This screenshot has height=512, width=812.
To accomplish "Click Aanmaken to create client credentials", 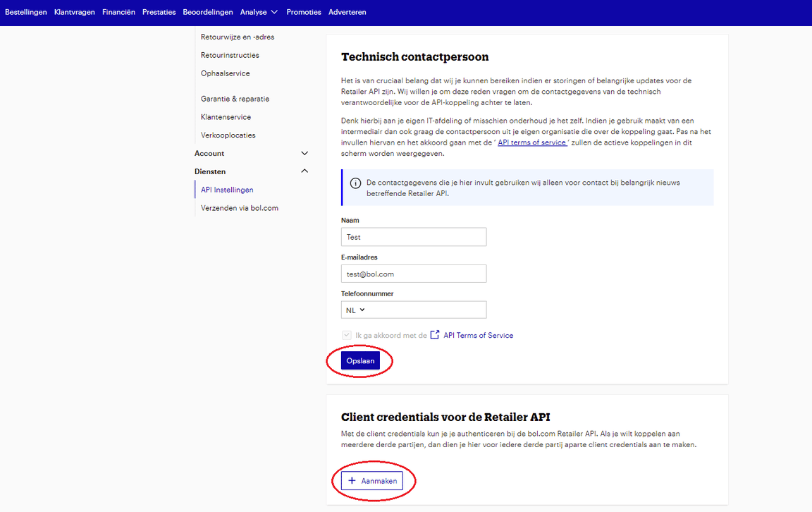I will coord(372,481).
